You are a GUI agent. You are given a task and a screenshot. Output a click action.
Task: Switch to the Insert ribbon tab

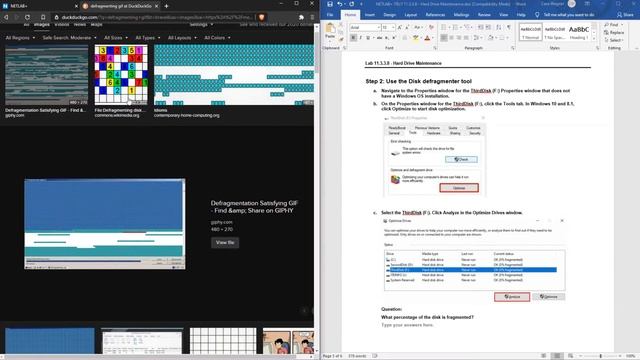[370, 15]
